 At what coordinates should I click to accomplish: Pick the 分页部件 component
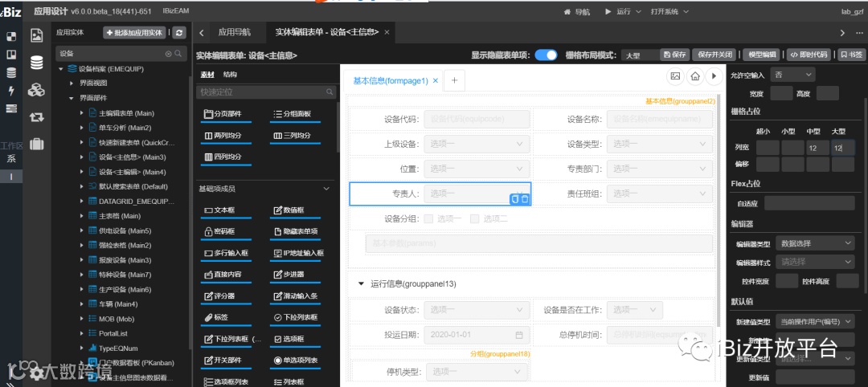click(227, 115)
